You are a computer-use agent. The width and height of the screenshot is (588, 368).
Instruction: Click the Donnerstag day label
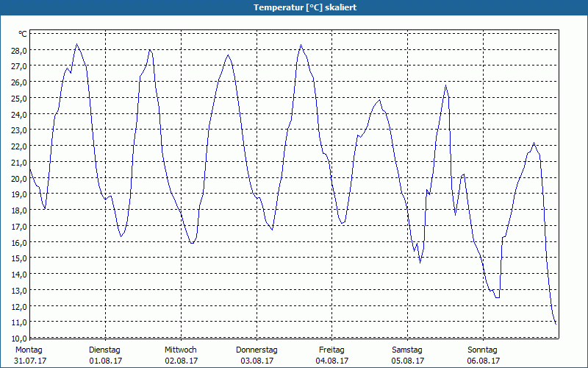click(257, 350)
